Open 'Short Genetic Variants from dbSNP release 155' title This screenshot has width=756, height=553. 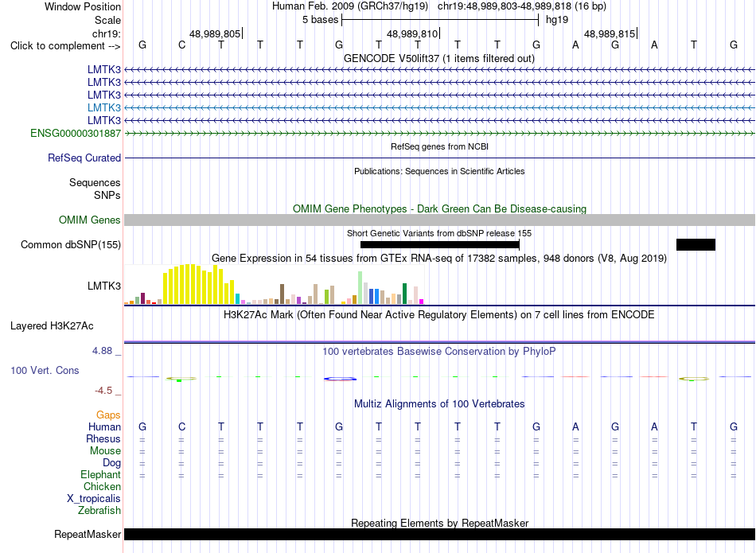[x=439, y=233]
